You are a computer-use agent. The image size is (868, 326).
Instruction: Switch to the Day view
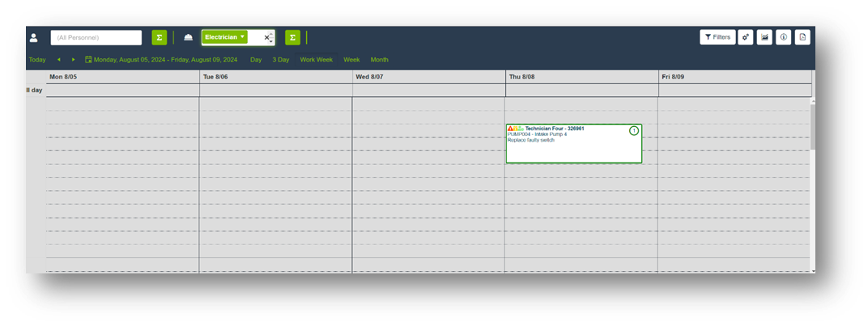256,60
